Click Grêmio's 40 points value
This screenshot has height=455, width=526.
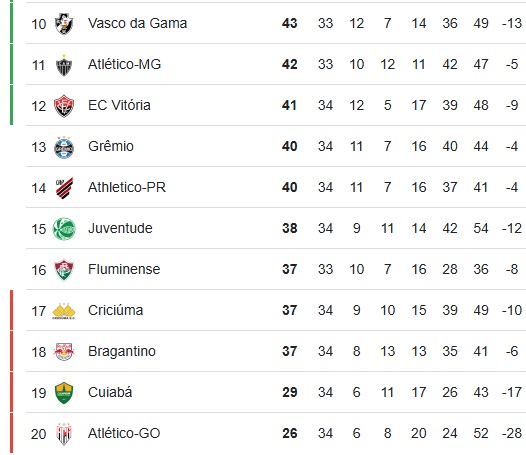coord(290,146)
